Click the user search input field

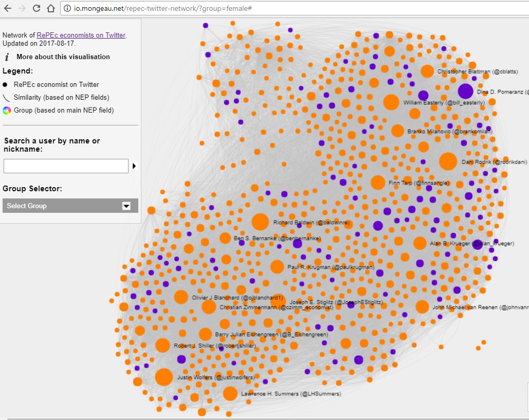(x=66, y=166)
